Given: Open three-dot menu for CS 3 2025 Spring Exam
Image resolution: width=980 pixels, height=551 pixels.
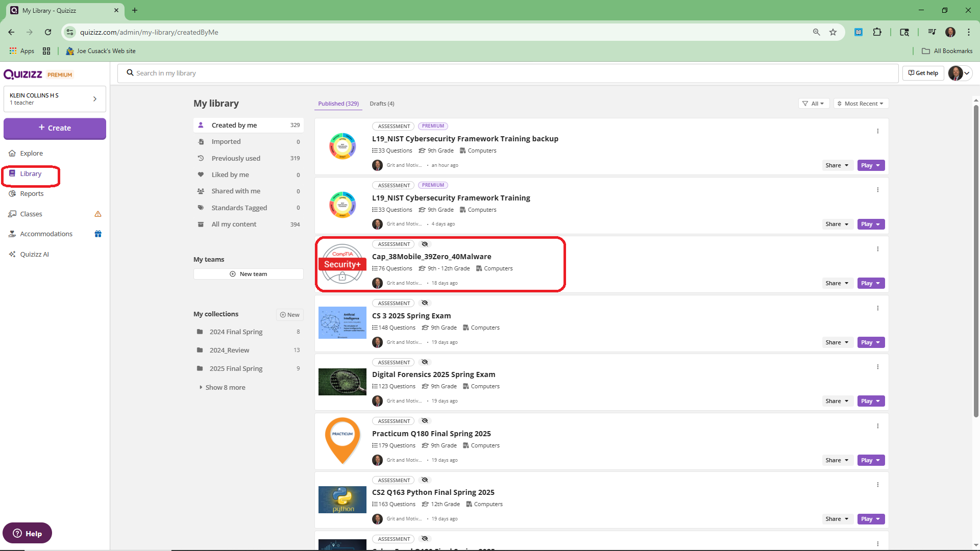Looking at the screenshot, I should coord(877,308).
